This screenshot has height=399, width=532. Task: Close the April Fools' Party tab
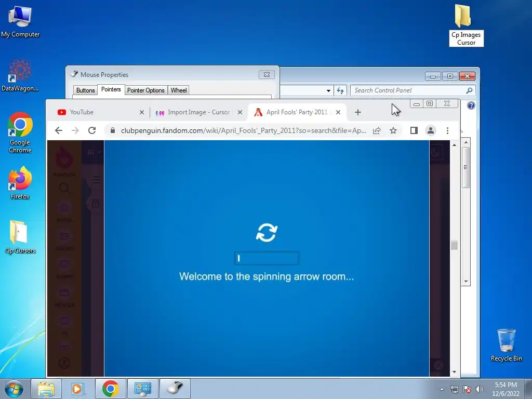tap(338, 112)
